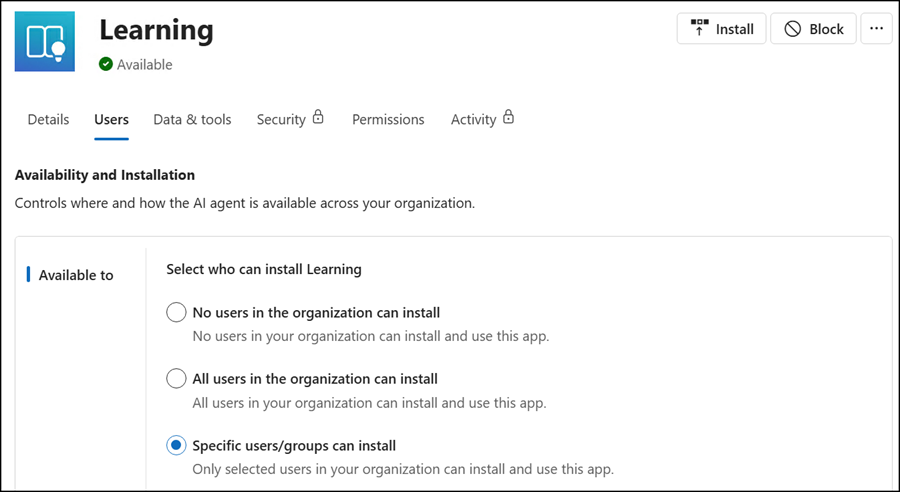Click the lock icon beside Security
This screenshot has height=492, width=900.
(x=318, y=117)
